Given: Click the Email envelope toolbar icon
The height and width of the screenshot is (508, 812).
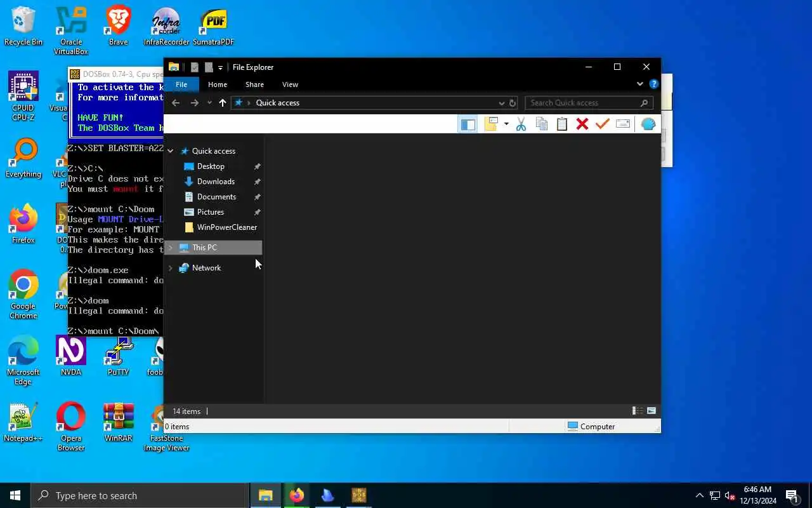Looking at the screenshot, I should 622,124.
